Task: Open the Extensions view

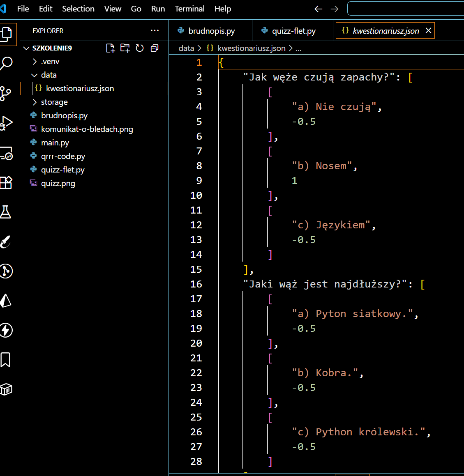Action: [x=6, y=182]
